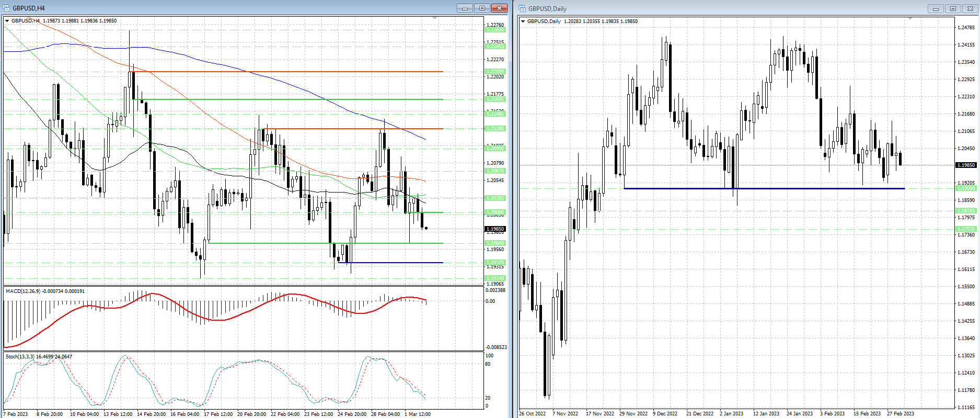This screenshot has height=418, width=980.
Task: Maximize the GBPUSD,H4 chart window
Action: [x=482, y=8]
